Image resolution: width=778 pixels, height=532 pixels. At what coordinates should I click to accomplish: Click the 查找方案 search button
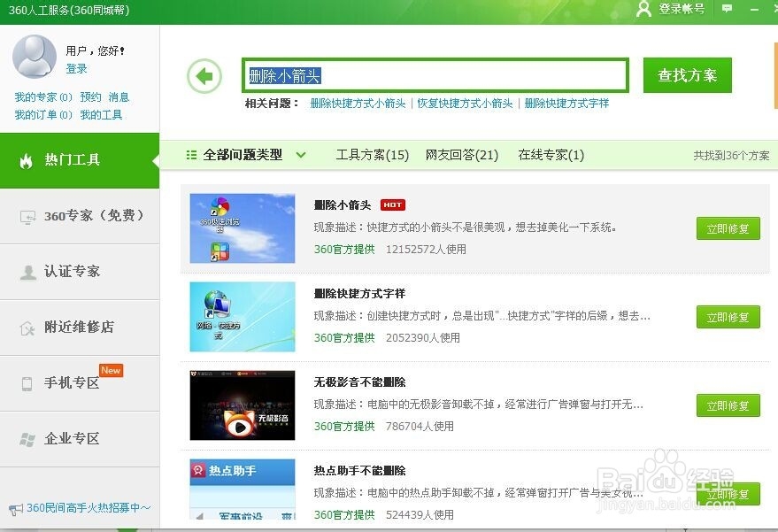click(687, 75)
